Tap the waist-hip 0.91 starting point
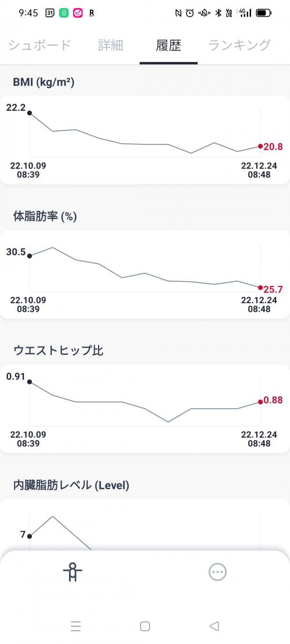The width and height of the screenshot is (290, 644). pyautogui.click(x=29, y=381)
